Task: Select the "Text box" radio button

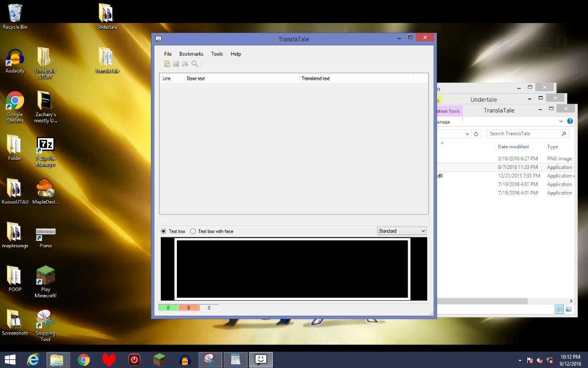Action: pyautogui.click(x=164, y=231)
